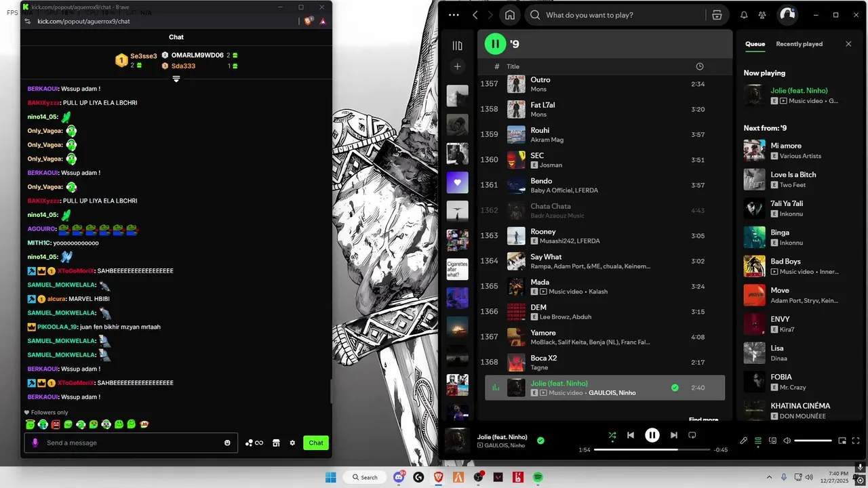Open the site info icon left of the Kick URL

[28, 21]
